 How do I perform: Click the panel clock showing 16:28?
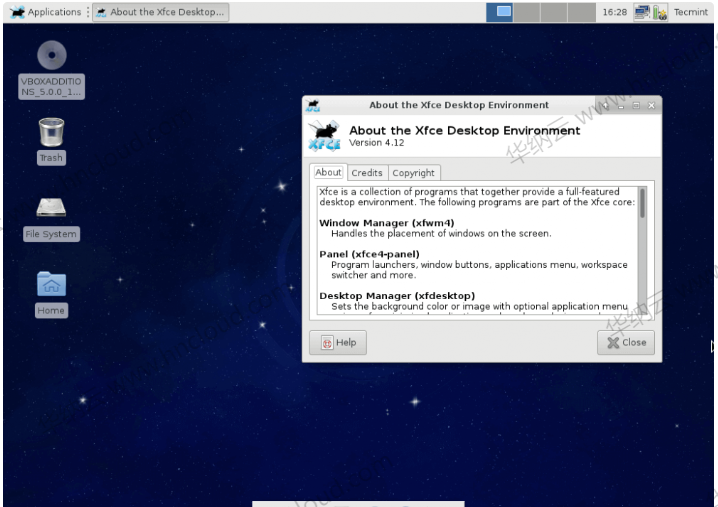pos(614,12)
